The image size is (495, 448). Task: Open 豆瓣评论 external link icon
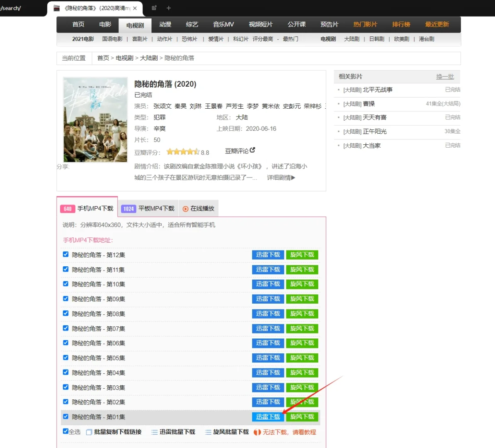[252, 150]
